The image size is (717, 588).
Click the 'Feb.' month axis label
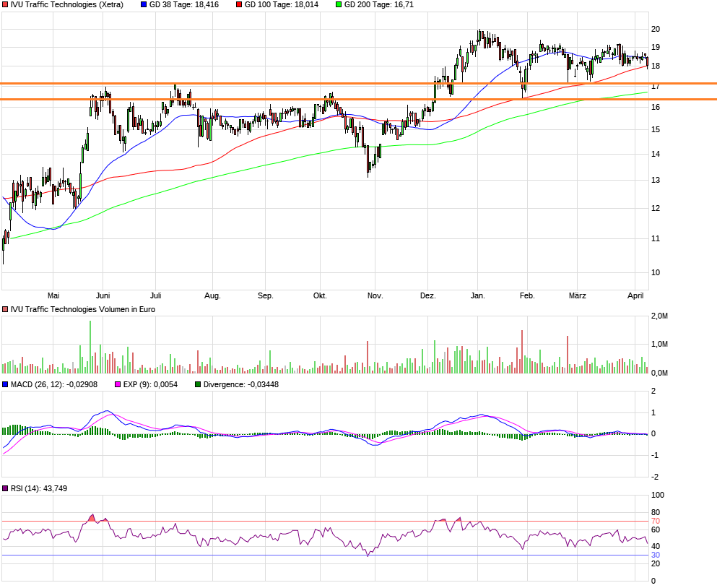(527, 295)
